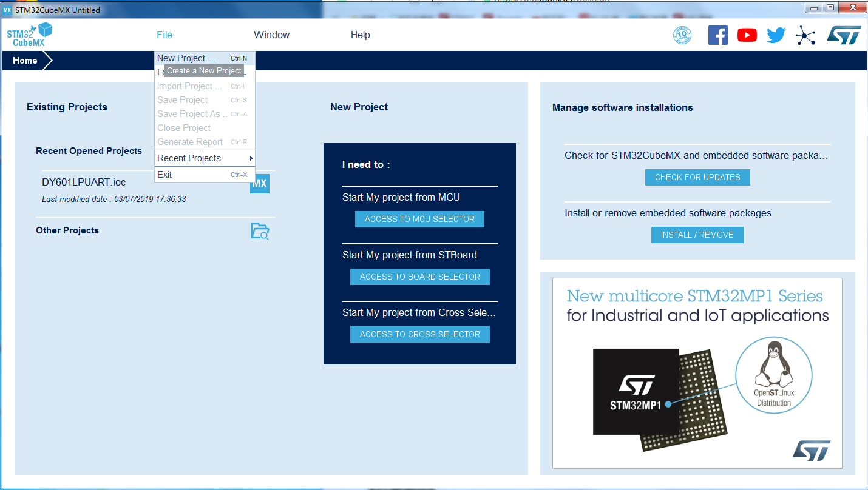Open the Help menu
The width and height of the screenshot is (868, 490).
(361, 35)
